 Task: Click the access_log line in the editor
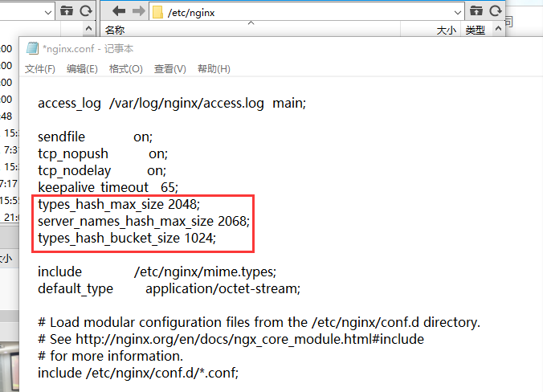point(172,103)
